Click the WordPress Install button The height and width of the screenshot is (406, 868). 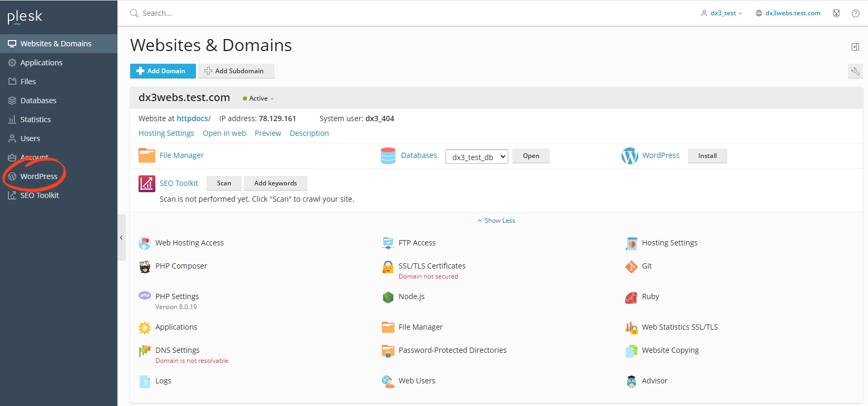pyautogui.click(x=707, y=156)
